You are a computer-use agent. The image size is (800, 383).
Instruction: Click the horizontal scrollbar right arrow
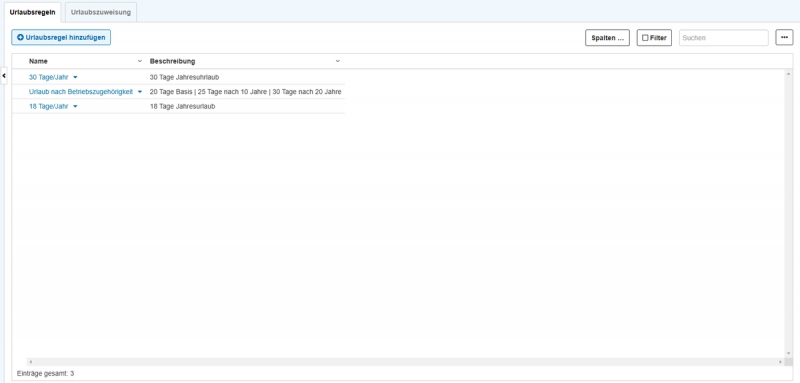[780, 362]
